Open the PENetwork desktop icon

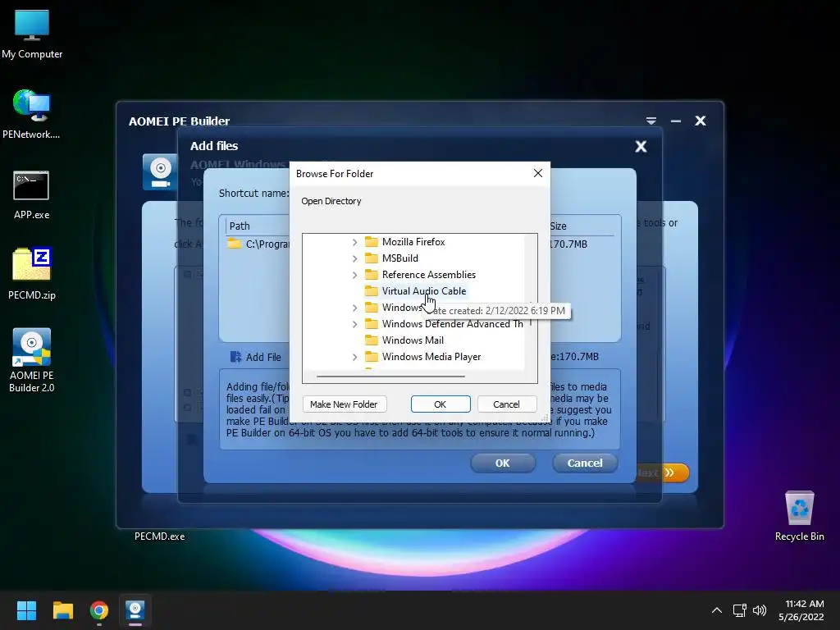tap(32, 114)
